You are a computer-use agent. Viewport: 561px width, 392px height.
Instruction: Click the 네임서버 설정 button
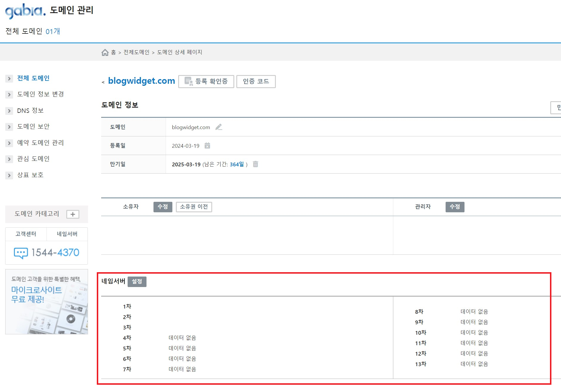(137, 281)
